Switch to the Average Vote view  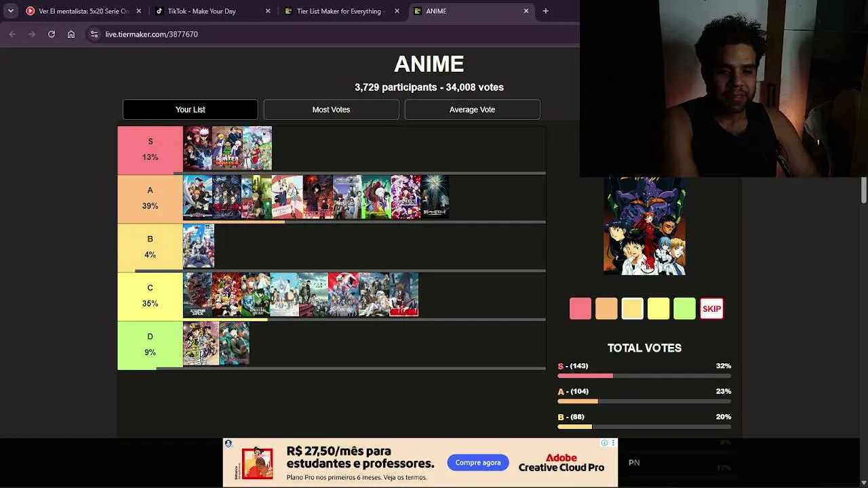click(473, 110)
